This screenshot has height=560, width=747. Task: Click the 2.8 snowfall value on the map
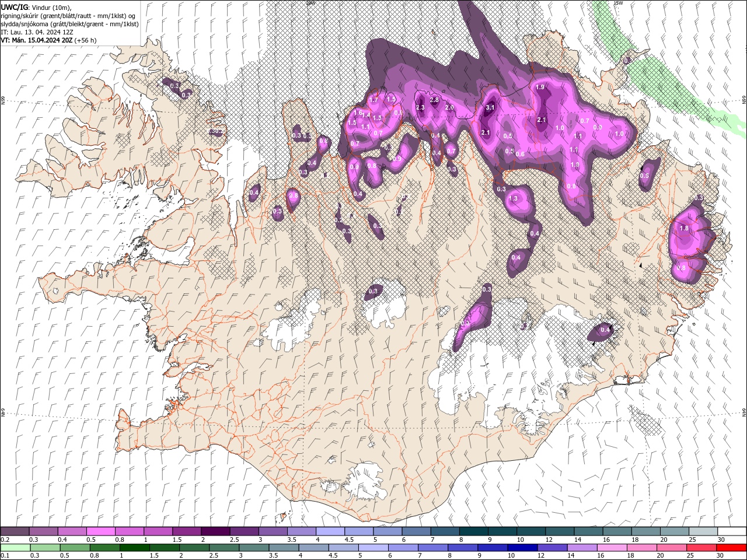(434, 100)
